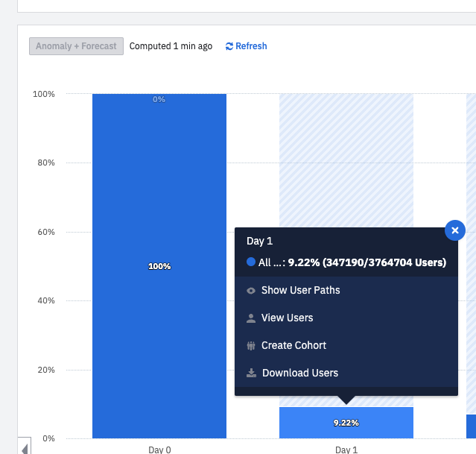
Task: Click the download icon beside Download Users
Action: coord(251,373)
